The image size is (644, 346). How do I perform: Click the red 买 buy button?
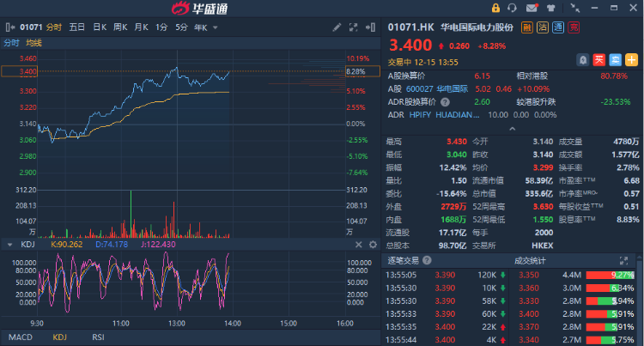[598, 60]
